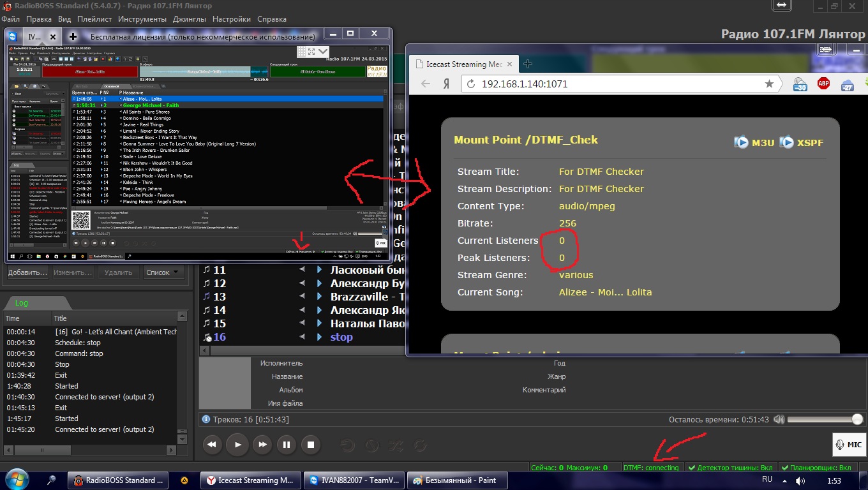Open the Файл menu
The height and width of the screenshot is (490, 868).
11,19
